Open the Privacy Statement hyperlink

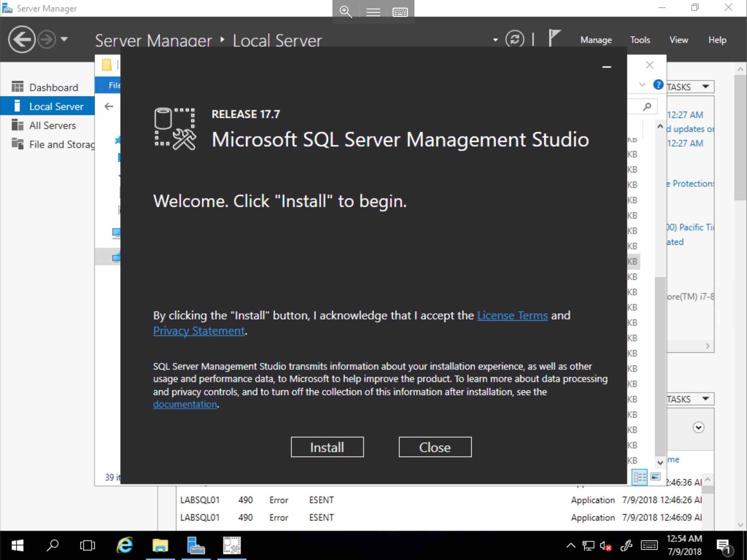(x=198, y=331)
